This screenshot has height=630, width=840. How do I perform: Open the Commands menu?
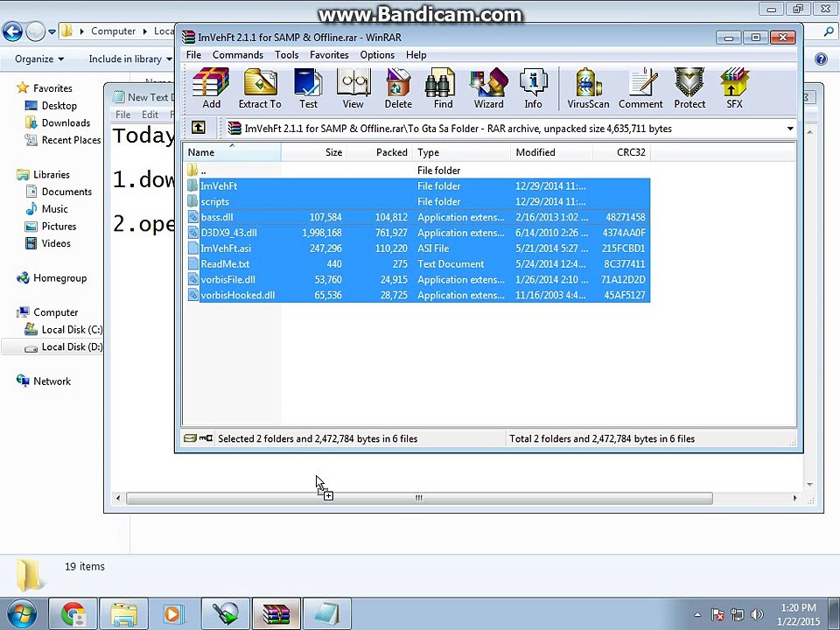[x=238, y=54]
